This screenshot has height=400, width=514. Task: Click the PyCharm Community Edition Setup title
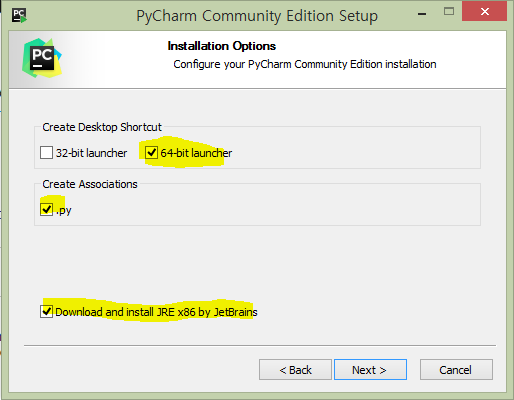[257, 16]
